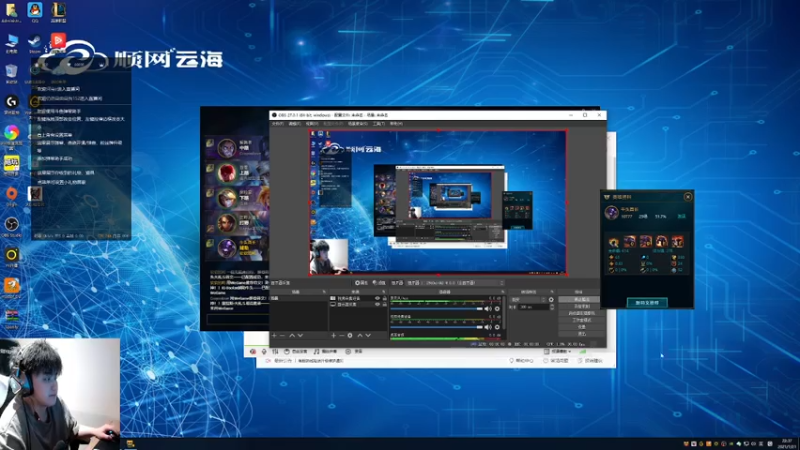Pop out the Scene Transitions dock
Image resolution: width=800 pixels, height=450 pixels.
552,292
